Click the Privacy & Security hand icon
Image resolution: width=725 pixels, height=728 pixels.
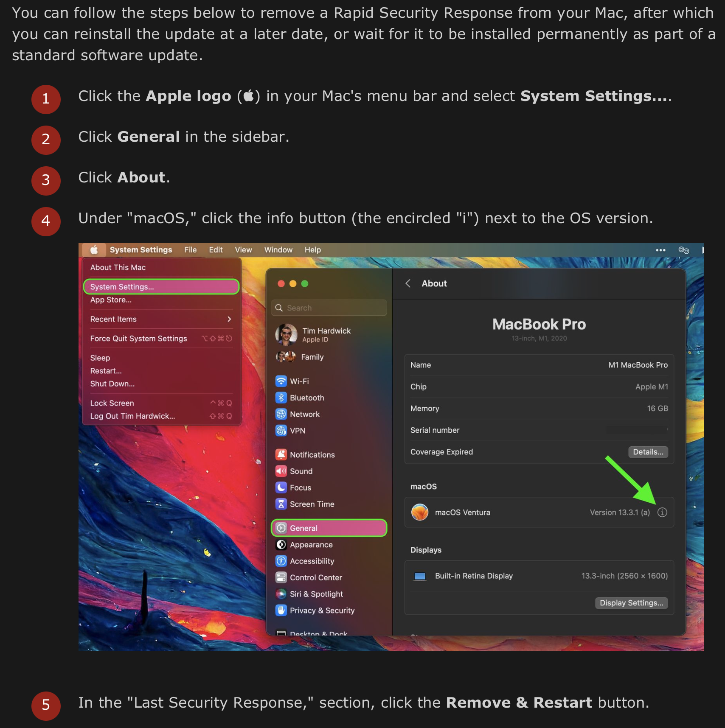point(281,610)
